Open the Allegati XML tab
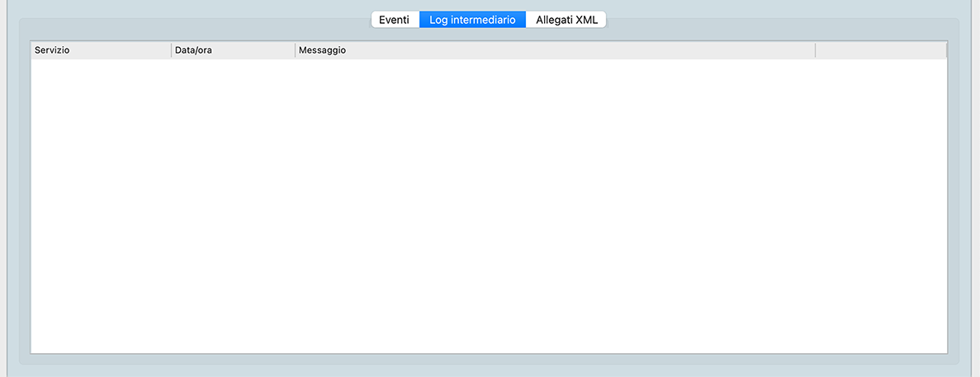 tap(566, 20)
